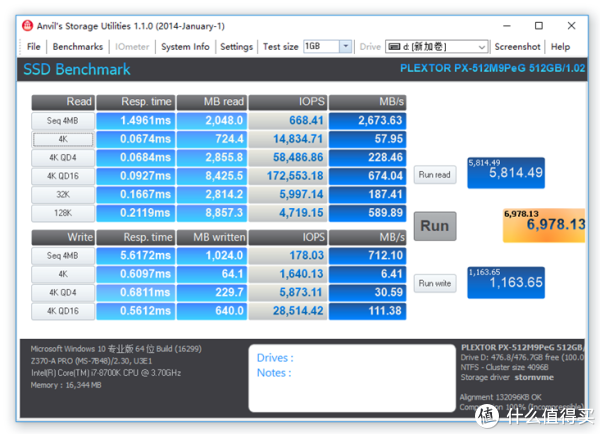Expand the Test size dropdown arrow
The width and height of the screenshot is (600, 434).
pyautogui.click(x=346, y=46)
